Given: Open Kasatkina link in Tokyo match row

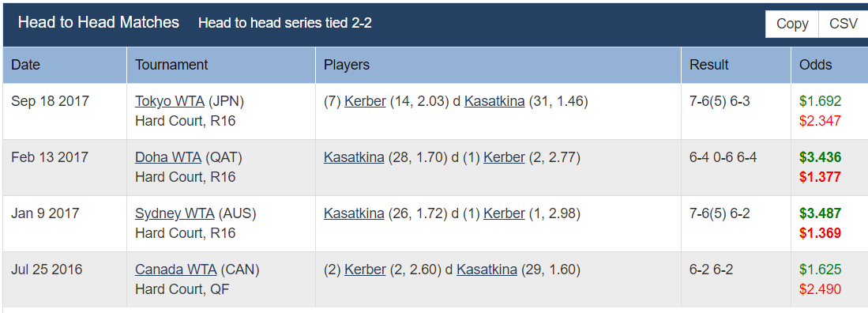Looking at the screenshot, I should pyautogui.click(x=494, y=101).
